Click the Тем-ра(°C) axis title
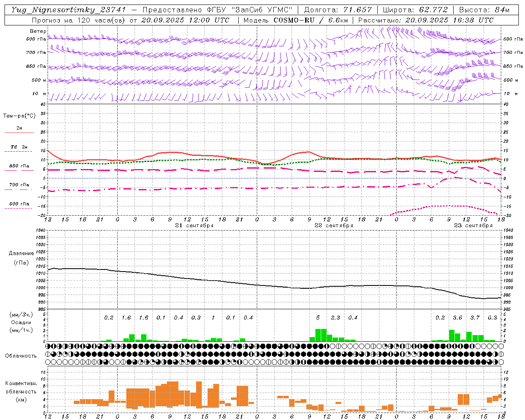Screen dimensions: 525x420 19,116
